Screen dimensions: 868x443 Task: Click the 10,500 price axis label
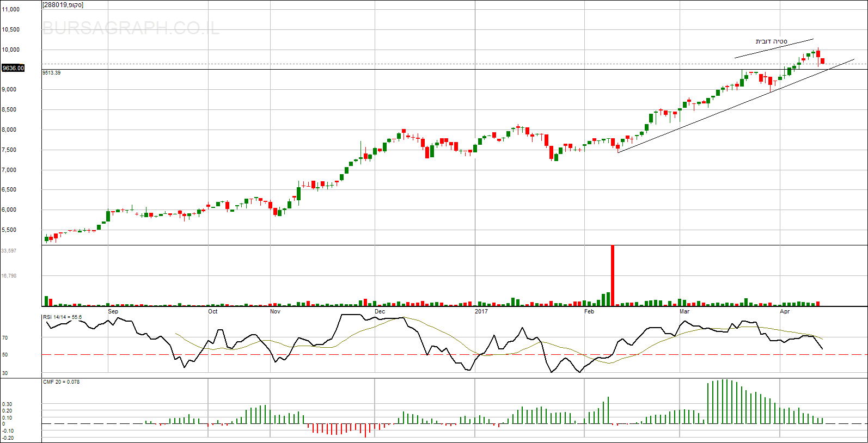pyautogui.click(x=10, y=29)
